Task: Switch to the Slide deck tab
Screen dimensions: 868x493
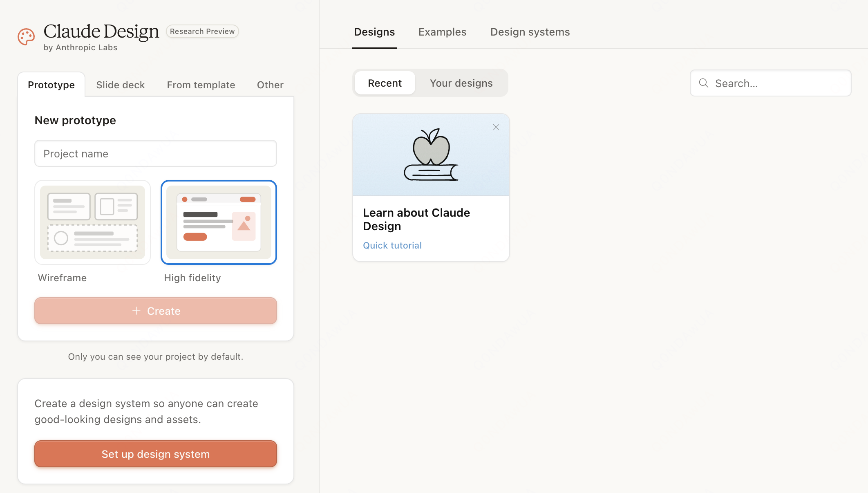Action: [x=121, y=85]
